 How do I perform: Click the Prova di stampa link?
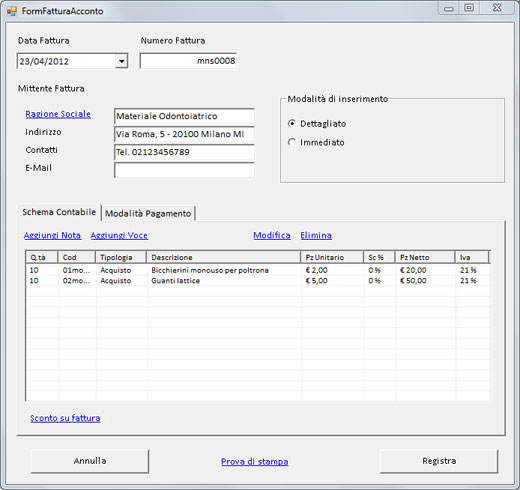255,462
